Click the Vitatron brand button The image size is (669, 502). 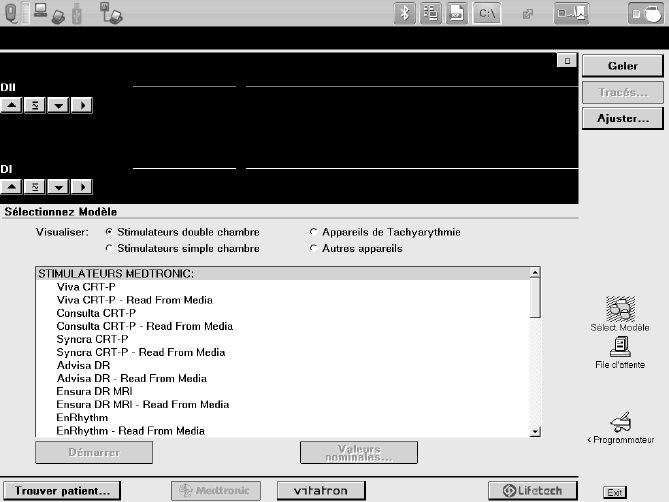[321, 490]
